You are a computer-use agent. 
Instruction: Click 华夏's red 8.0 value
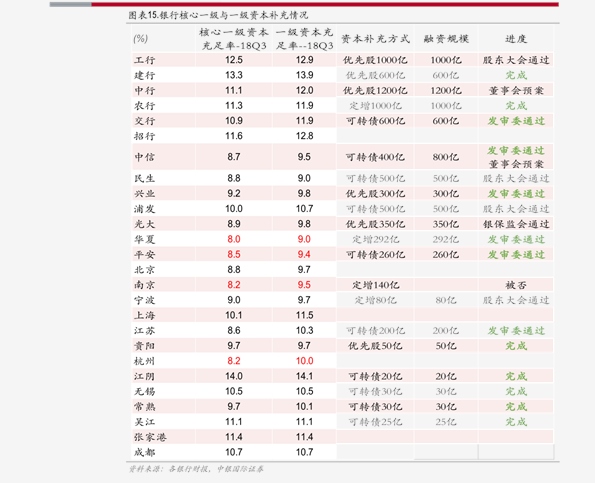234,239
